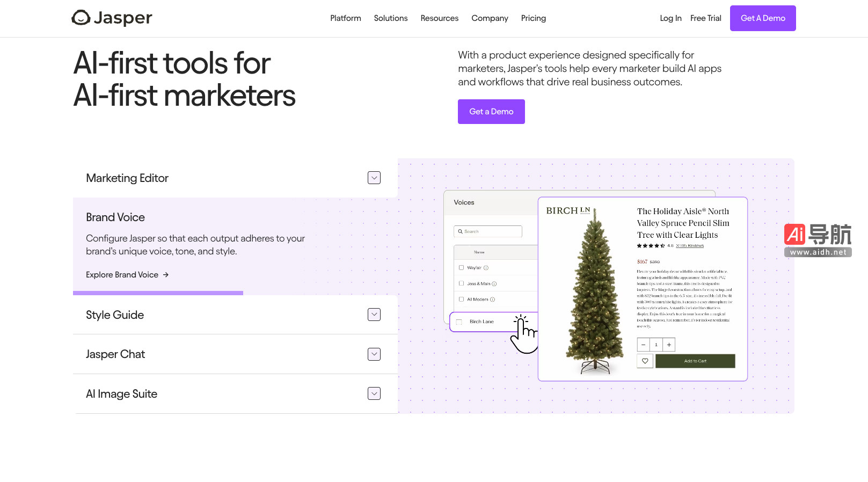Click the Free Trial link
Viewport: 868px width, 482px height.
(705, 18)
